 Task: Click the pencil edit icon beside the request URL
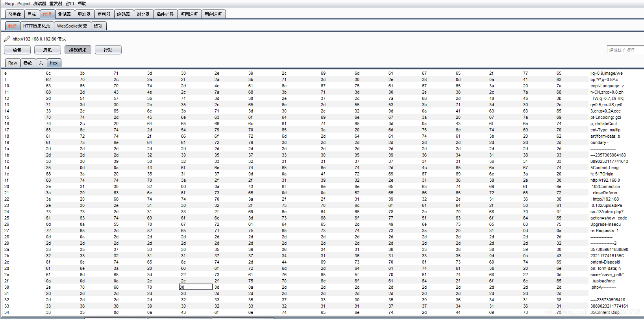(7, 39)
